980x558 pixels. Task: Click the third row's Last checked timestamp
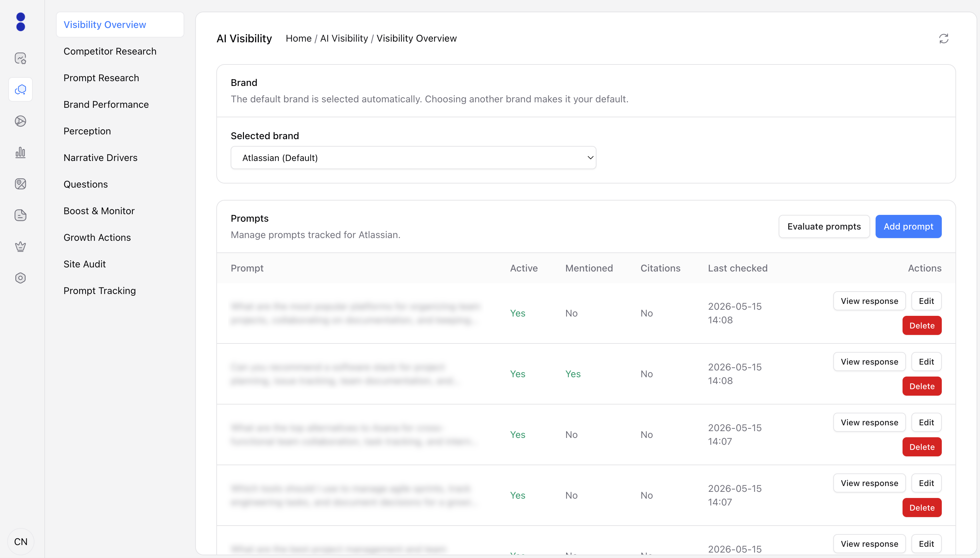point(735,435)
